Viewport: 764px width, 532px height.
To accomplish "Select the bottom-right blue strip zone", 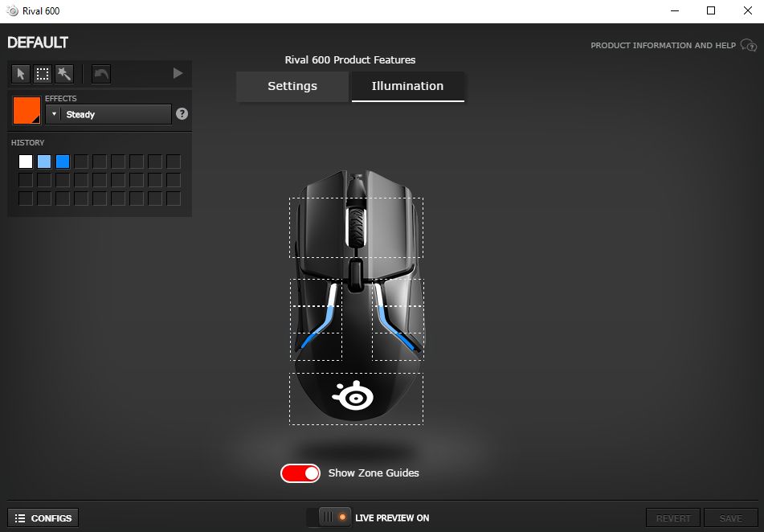I will tap(398, 346).
